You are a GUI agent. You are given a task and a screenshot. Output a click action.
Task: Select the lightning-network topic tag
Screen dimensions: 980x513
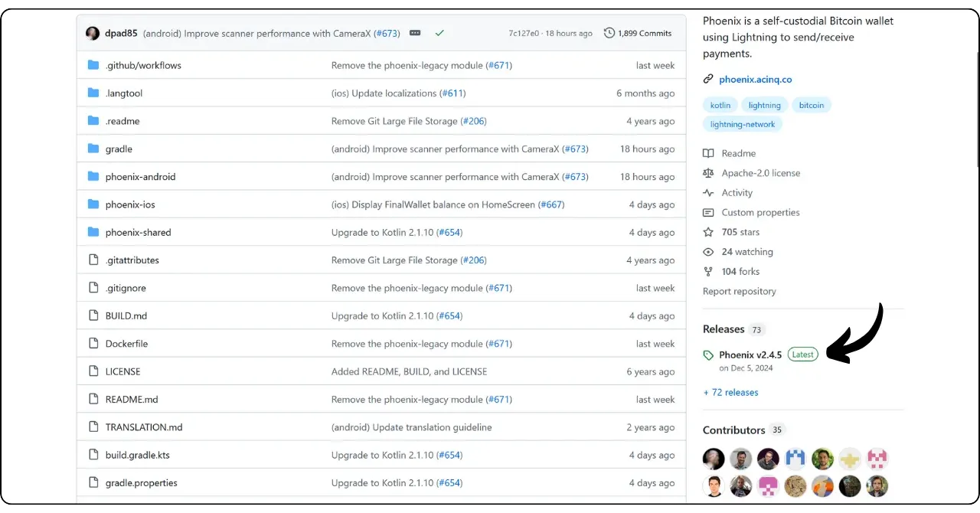[x=742, y=124]
